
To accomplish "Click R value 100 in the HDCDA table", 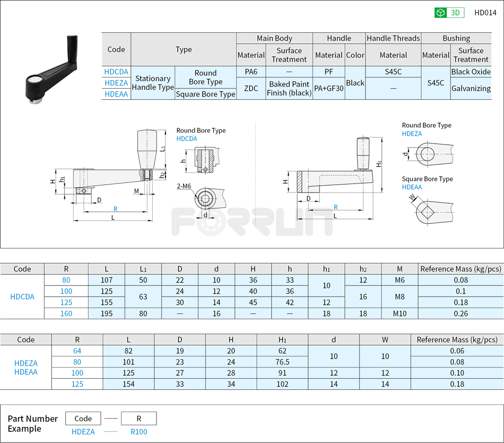I will coord(66,291).
